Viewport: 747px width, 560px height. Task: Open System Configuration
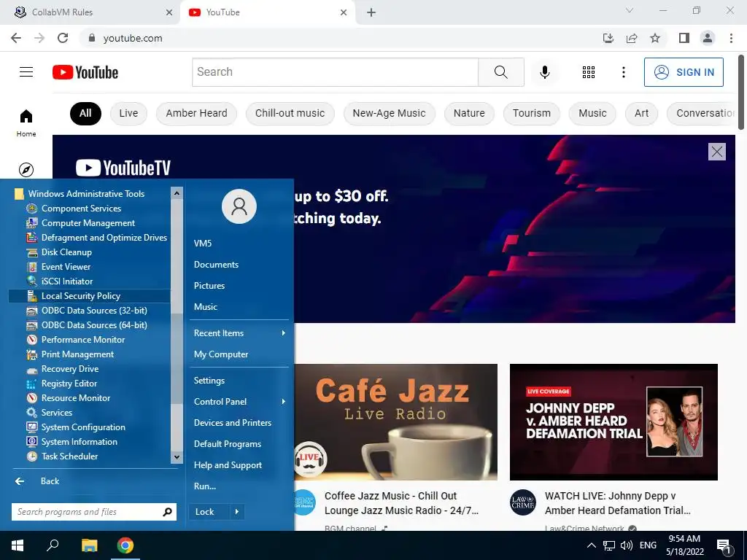(83, 427)
